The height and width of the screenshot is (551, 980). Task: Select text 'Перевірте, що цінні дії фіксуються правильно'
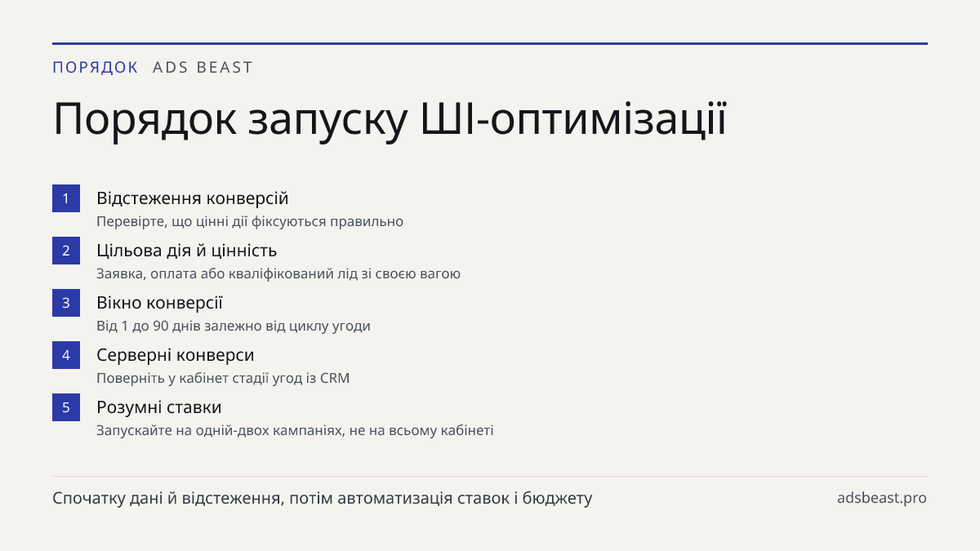pos(250,222)
